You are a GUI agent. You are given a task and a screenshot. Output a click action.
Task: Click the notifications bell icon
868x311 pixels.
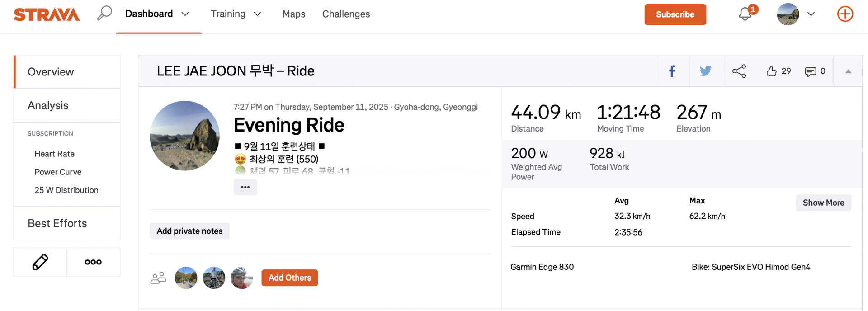745,14
